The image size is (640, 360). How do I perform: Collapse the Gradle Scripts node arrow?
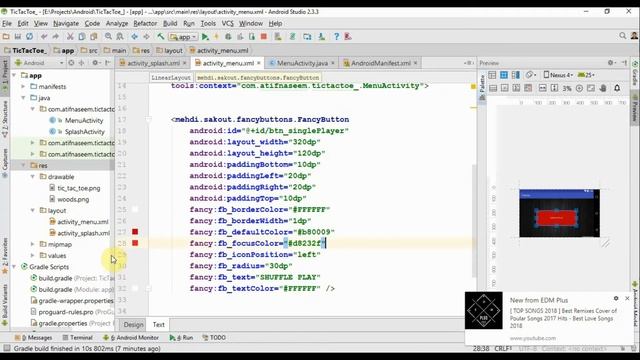(14, 267)
